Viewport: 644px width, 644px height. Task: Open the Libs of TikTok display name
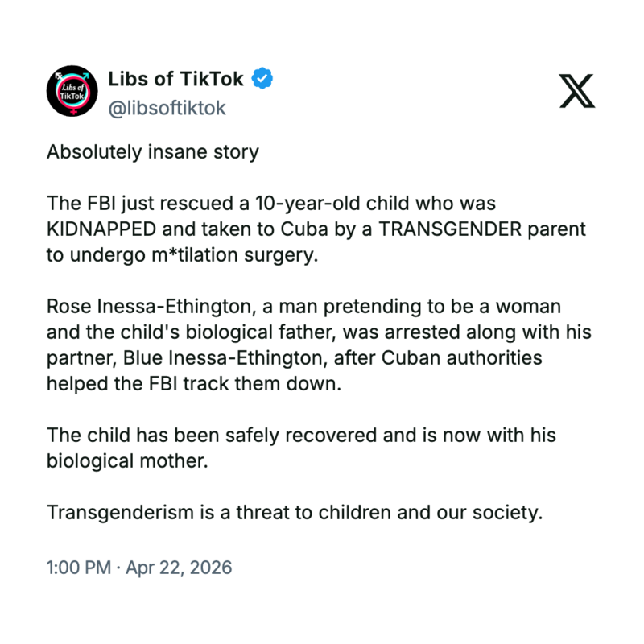click(x=175, y=79)
